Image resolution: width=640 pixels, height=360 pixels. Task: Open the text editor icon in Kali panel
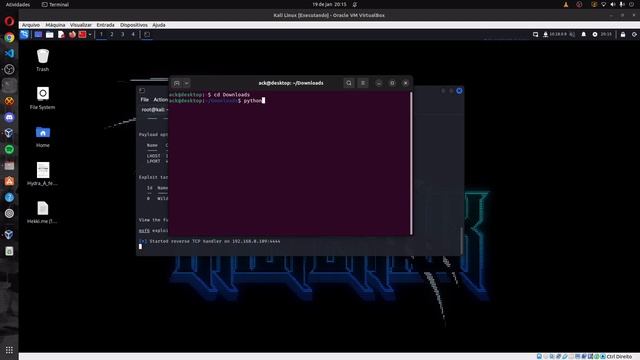click(61, 35)
